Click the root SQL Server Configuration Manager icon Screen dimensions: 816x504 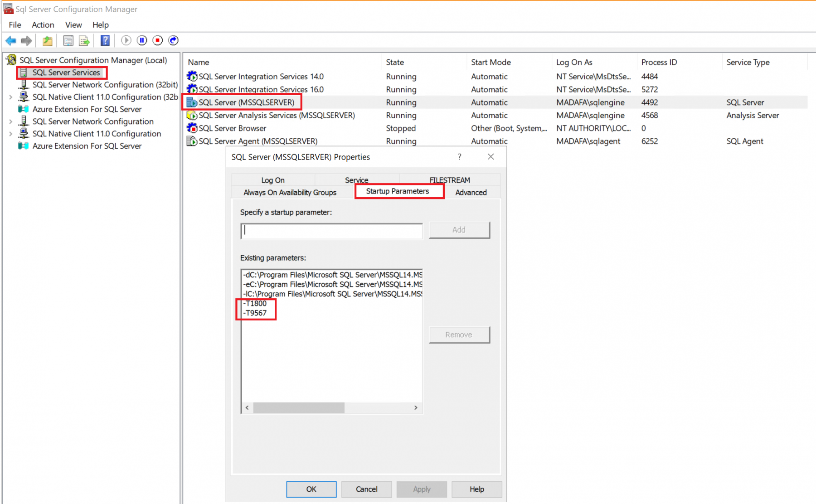point(12,60)
